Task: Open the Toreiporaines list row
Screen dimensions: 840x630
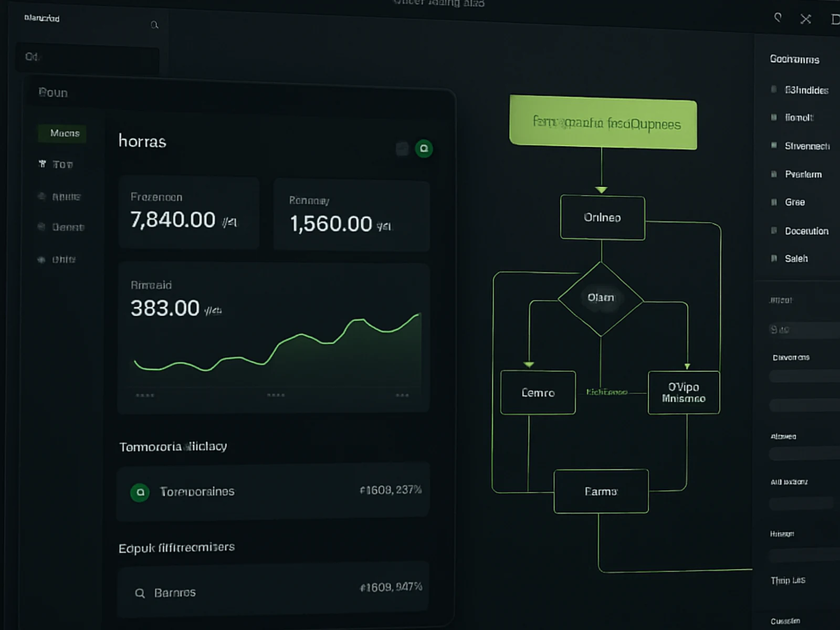Action: pos(273,491)
